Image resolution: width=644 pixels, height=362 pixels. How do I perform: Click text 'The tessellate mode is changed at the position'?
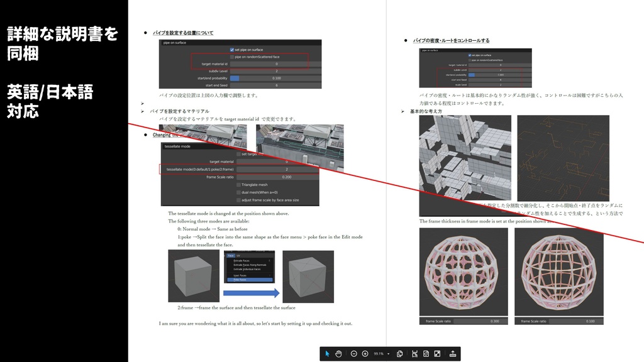coord(228,214)
